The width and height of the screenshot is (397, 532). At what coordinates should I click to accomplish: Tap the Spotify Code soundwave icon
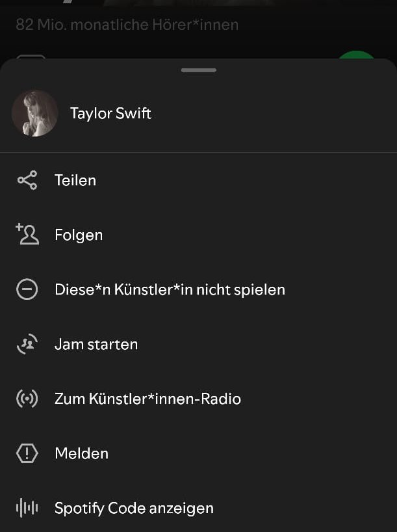pos(27,508)
